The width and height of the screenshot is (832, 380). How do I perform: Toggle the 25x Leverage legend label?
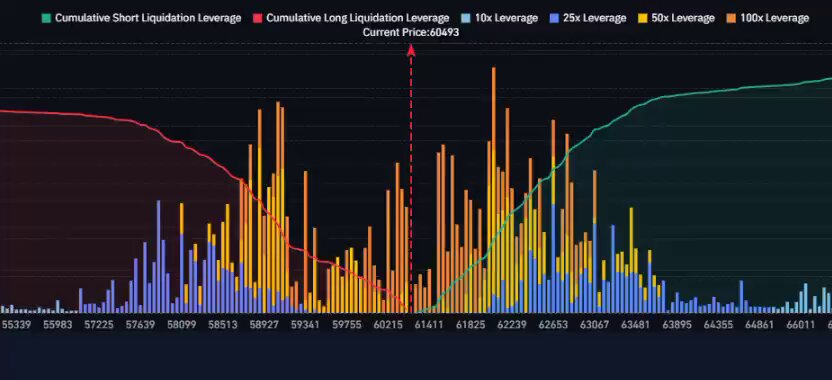(594, 18)
